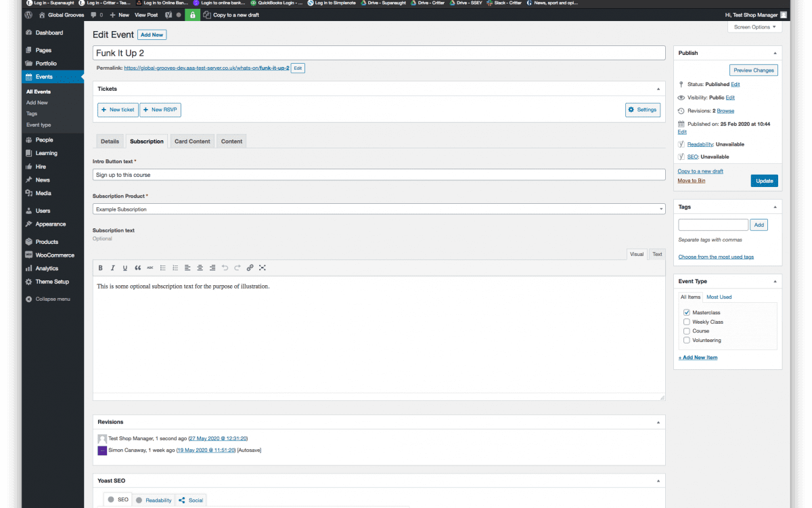Click Preview Changes button
The height and width of the screenshot is (508, 812).
pyautogui.click(x=754, y=70)
